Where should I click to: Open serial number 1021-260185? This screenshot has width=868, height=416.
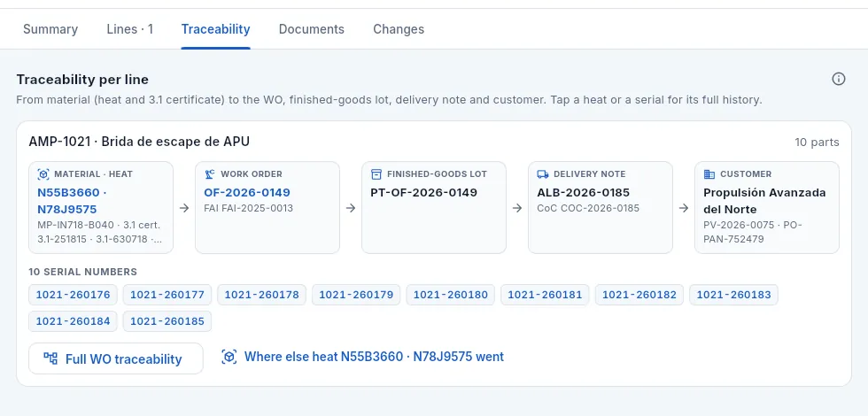click(167, 321)
